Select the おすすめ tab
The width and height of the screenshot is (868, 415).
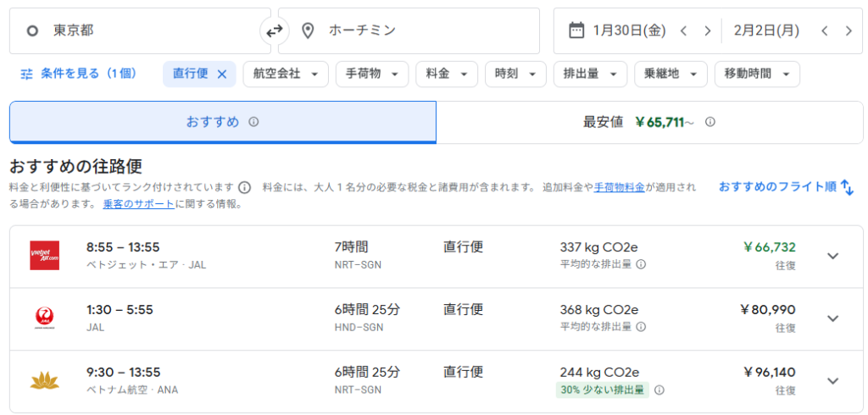click(222, 122)
